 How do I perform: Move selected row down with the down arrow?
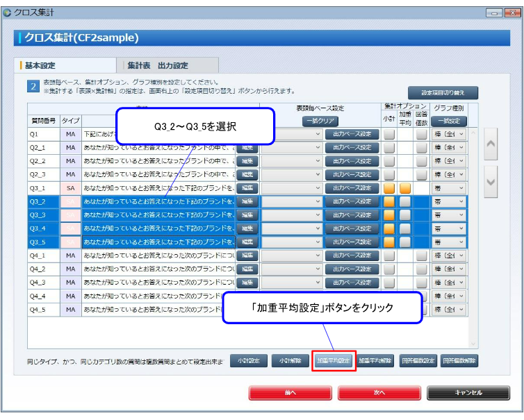[x=491, y=182]
